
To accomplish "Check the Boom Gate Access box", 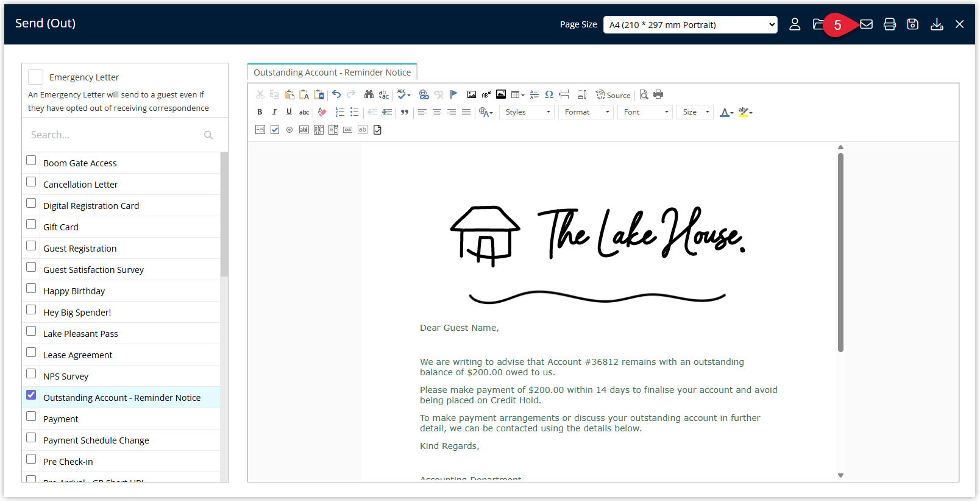I will [31, 161].
